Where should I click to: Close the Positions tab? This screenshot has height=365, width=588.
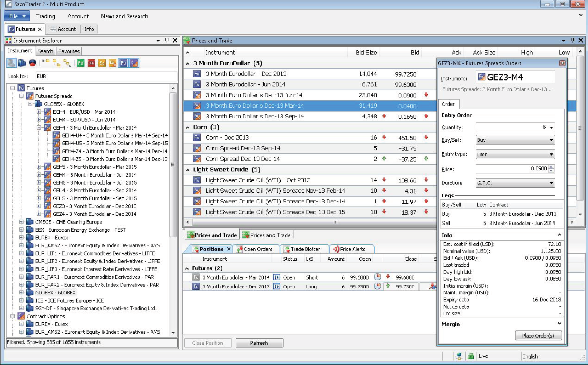point(228,249)
